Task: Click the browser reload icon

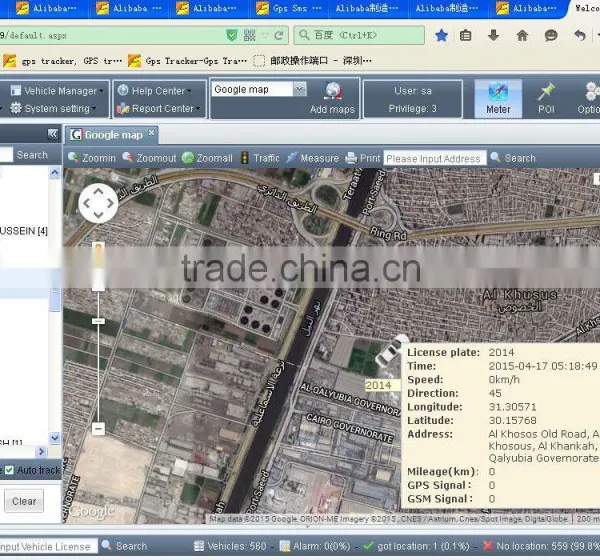Action: (279, 36)
